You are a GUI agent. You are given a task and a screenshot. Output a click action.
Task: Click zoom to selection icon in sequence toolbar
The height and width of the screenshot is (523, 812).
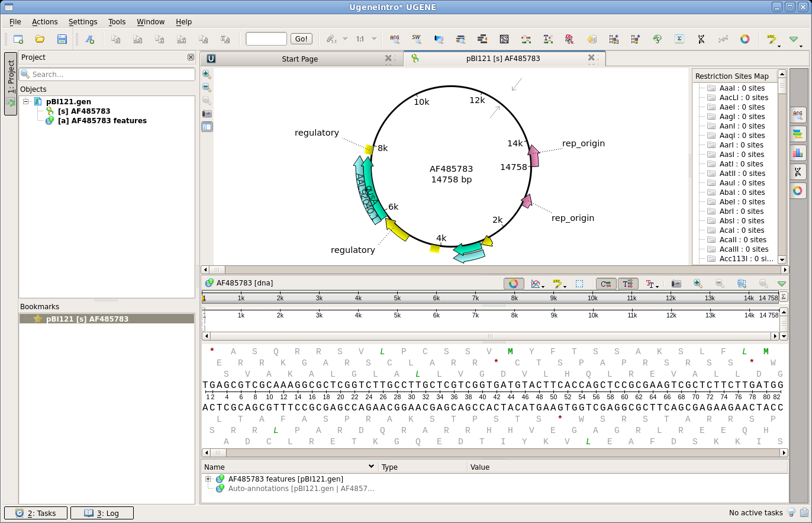[x=742, y=284]
